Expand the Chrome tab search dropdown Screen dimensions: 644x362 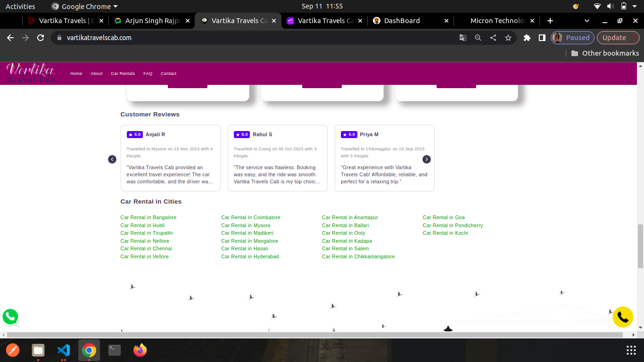587,21
